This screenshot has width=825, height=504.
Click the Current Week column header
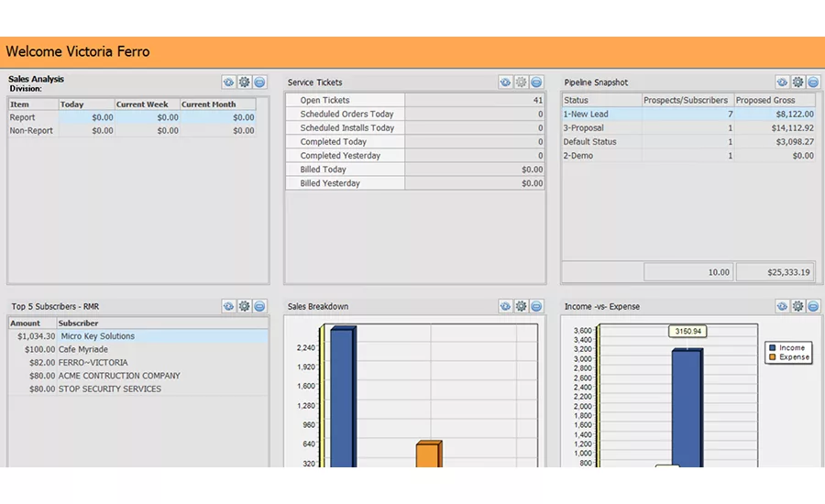click(x=148, y=104)
